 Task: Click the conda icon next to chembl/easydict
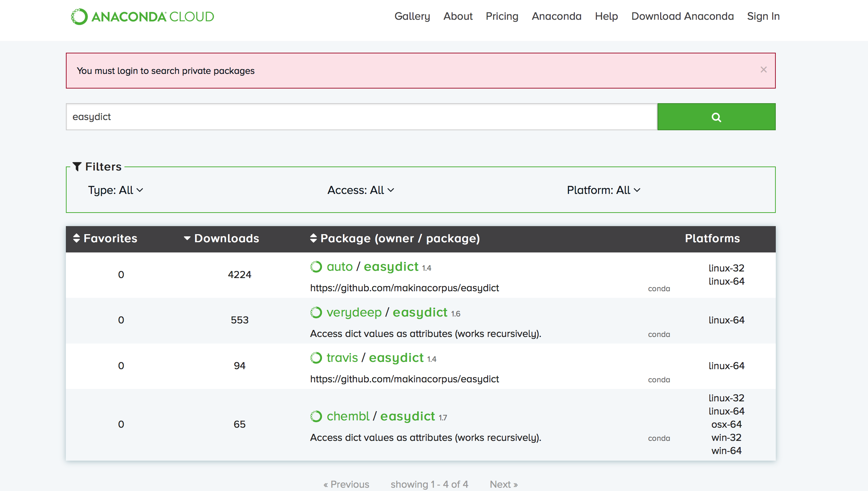pyautogui.click(x=659, y=437)
